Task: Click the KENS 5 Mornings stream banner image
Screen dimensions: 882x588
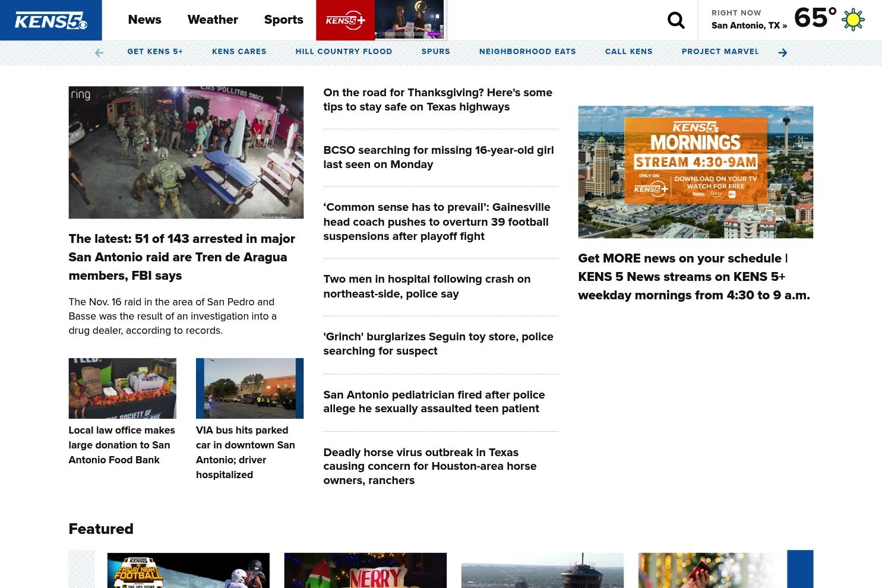Action: point(696,172)
